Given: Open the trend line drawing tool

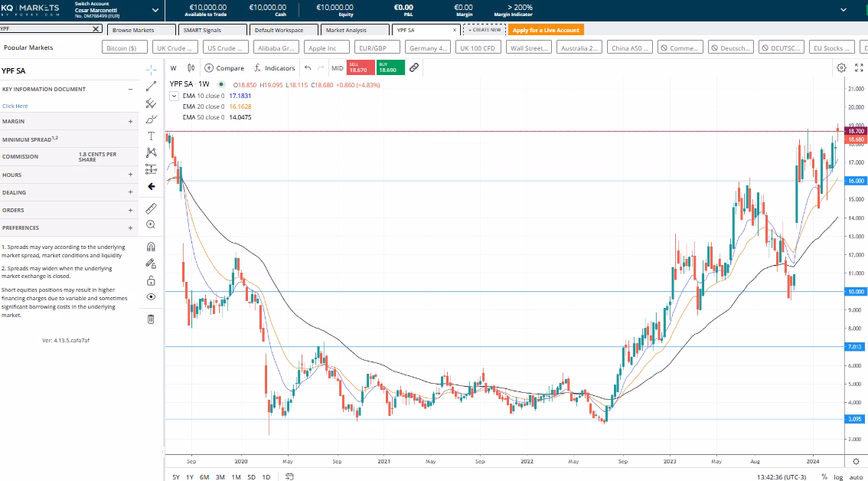Looking at the screenshot, I should [x=151, y=86].
